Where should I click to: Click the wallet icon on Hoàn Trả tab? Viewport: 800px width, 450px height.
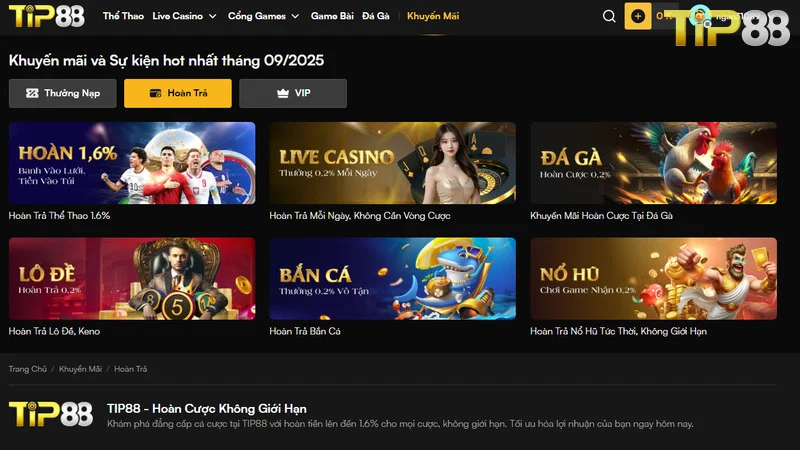click(x=155, y=93)
